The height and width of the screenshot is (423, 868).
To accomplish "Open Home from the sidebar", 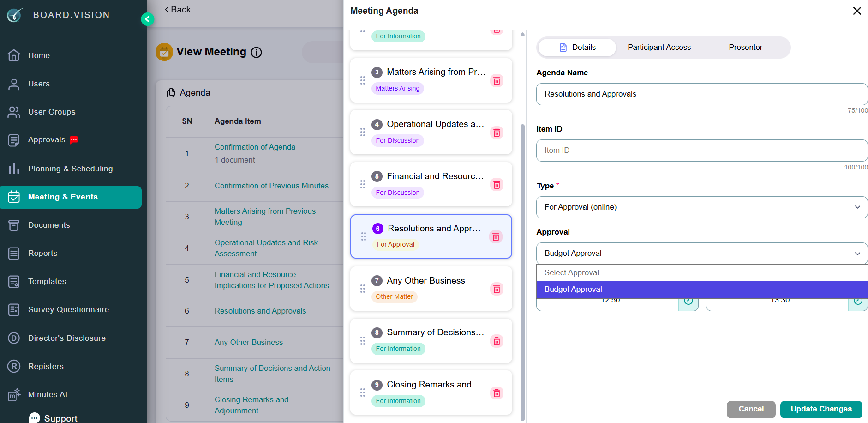I will pos(39,55).
